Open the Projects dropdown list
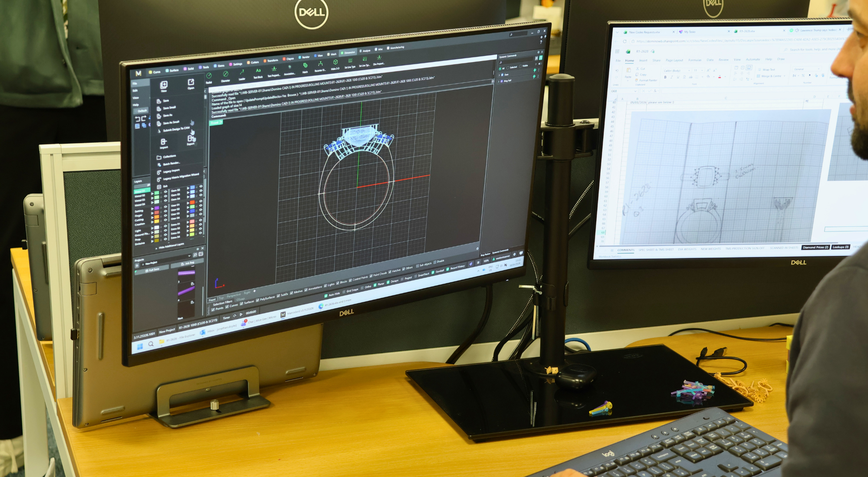This screenshot has width=868, height=477. click(x=189, y=256)
